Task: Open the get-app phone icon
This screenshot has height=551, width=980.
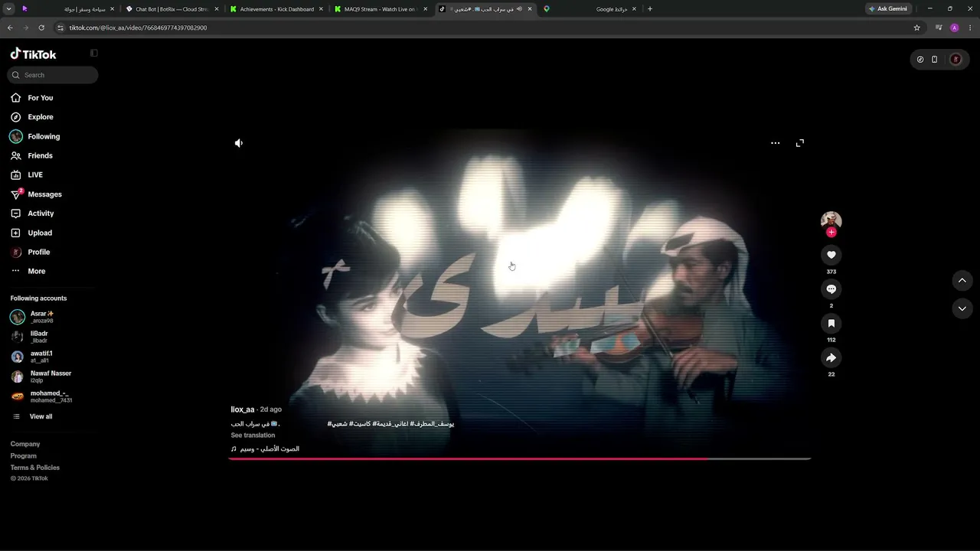Action: 934,60
